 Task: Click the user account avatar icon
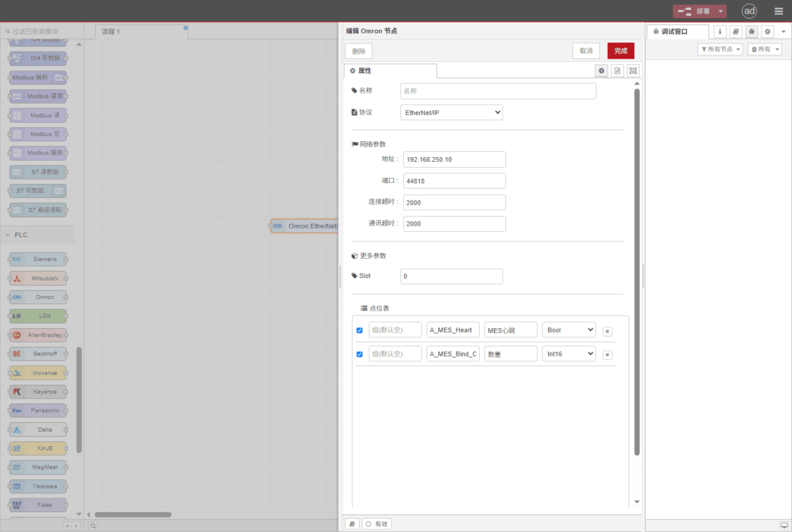(749, 11)
